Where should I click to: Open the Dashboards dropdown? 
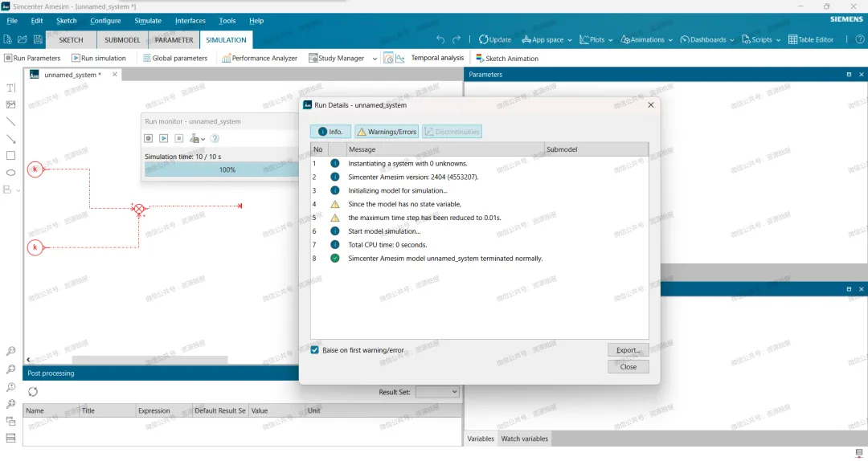pyautogui.click(x=707, y=40)
